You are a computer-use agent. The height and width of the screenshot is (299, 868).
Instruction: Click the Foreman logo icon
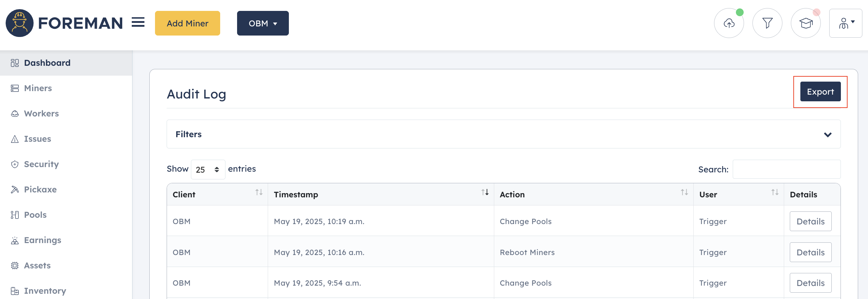[x=20, y=23]
